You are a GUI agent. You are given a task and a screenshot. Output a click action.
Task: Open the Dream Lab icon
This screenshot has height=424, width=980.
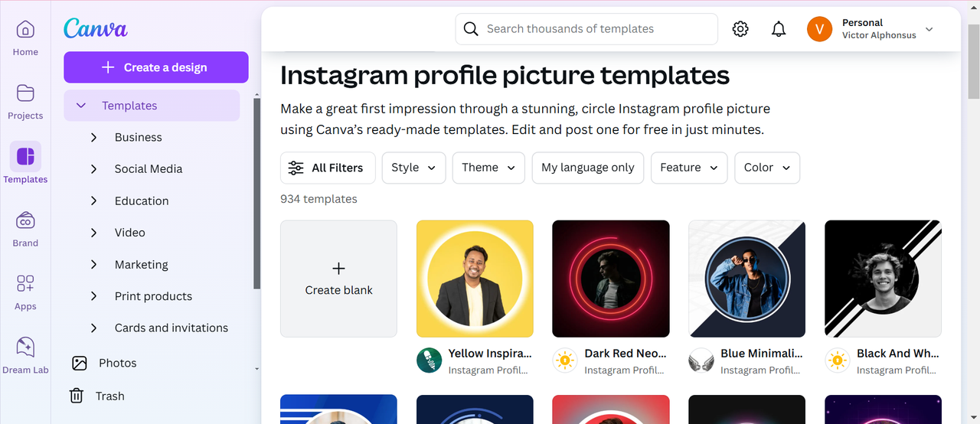click(x=25, y=348)
